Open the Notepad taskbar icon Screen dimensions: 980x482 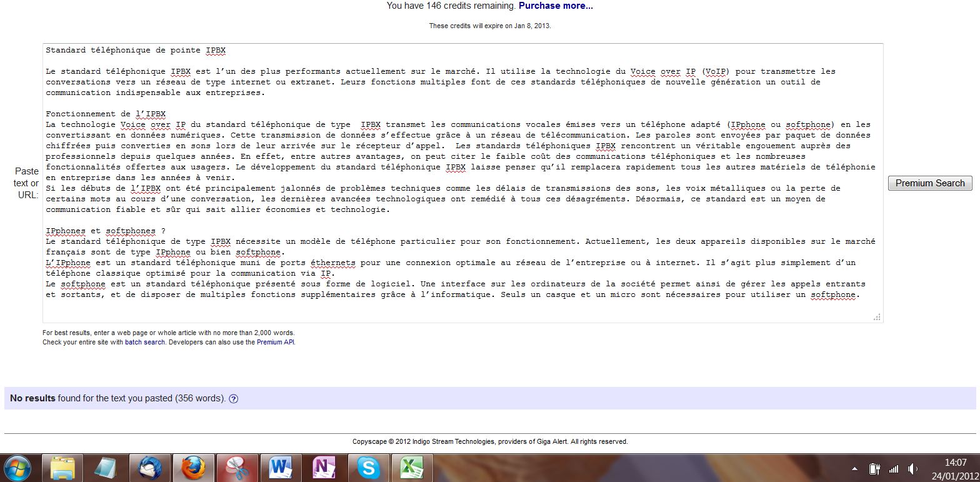[x=106, y=468]
